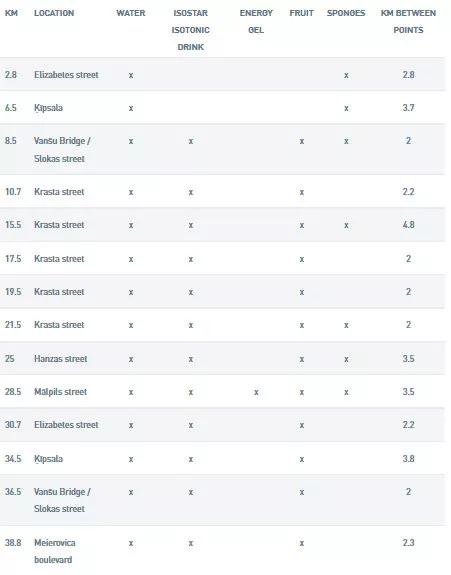Select Meierovica boulevard location cell
Screen dimensions: 451x575
click(x=55, y=551)
